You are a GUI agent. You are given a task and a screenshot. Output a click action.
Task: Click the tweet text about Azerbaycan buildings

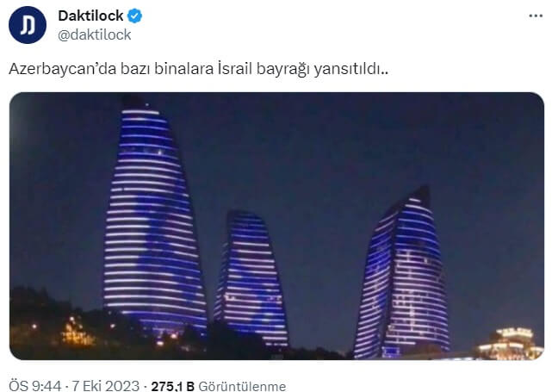tap(199, 69)
